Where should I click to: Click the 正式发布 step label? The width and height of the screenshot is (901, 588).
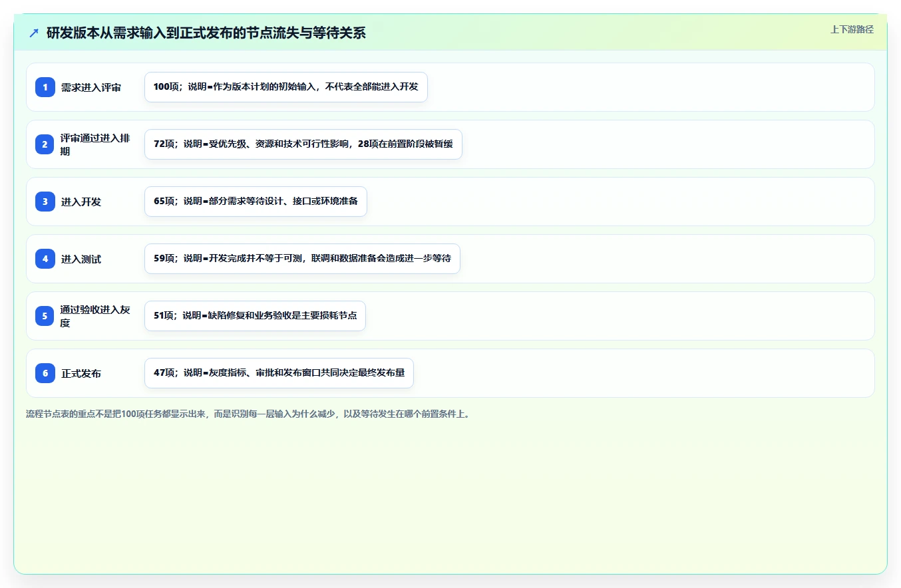point(81,373)
